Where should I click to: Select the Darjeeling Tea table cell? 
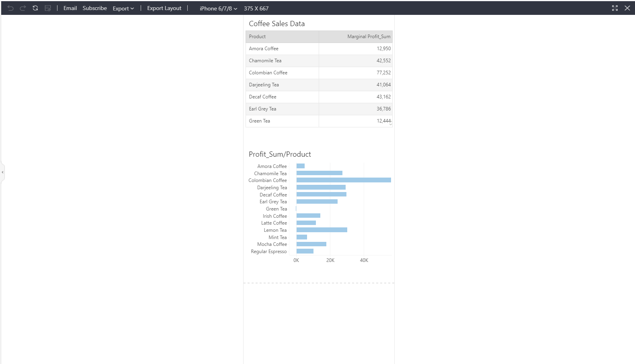282,85
